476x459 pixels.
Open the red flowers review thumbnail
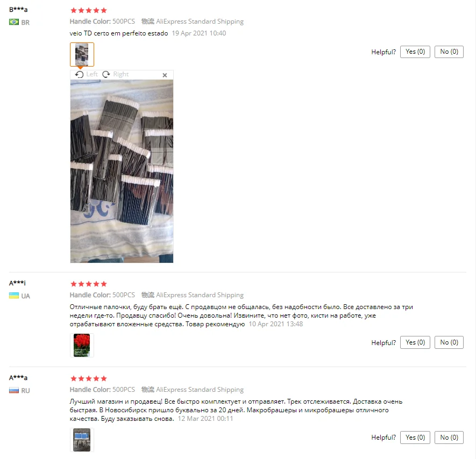[82, 345]
